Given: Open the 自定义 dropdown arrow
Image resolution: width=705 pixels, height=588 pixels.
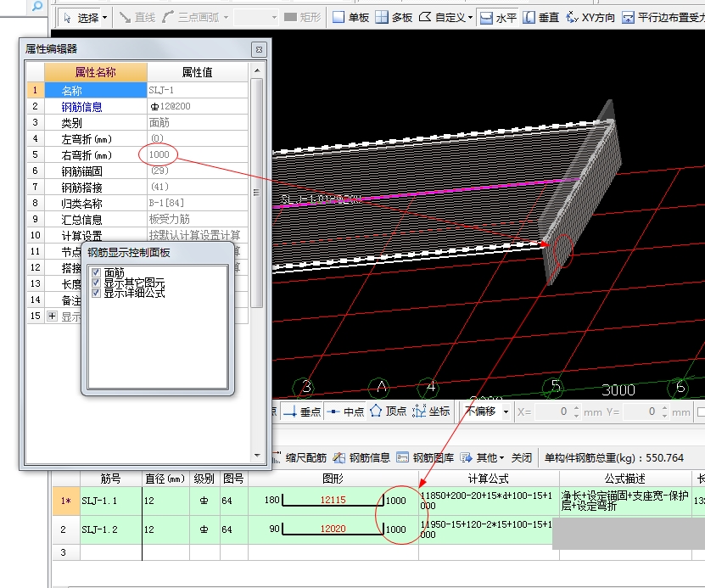Looking at the screenshot, I should coord(470,18).
